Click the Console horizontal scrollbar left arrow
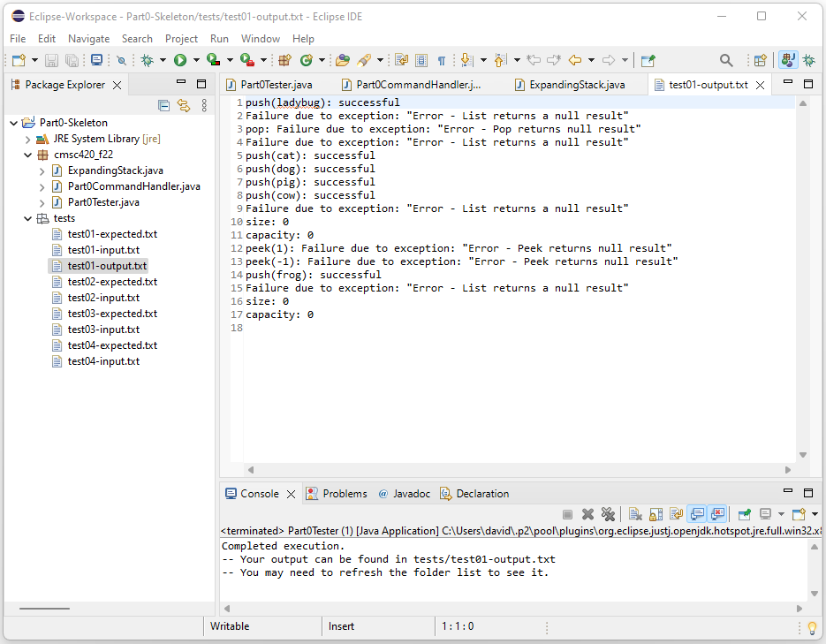Image resolution: width=826 pixels, height=644 pixels. click(x=227, y=609)
